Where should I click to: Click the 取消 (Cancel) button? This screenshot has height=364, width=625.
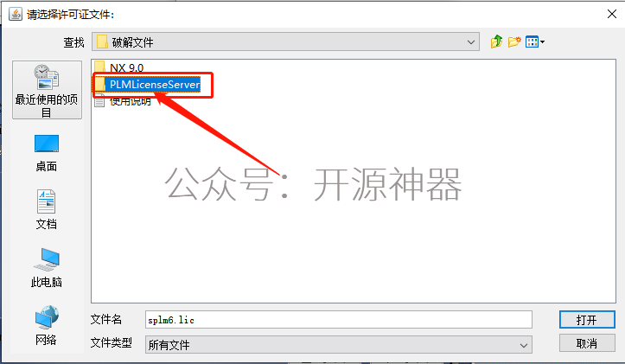click(587, 343)
